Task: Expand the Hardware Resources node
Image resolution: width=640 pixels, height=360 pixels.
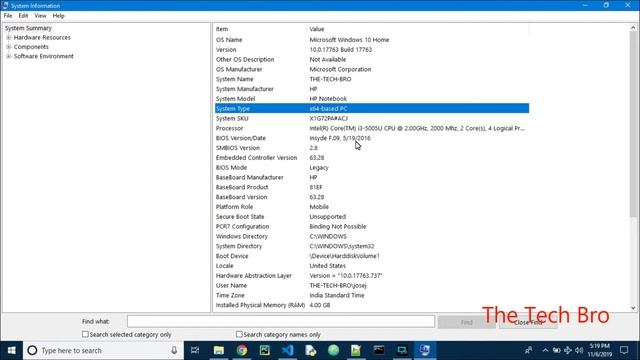Action: pos(9,37)
